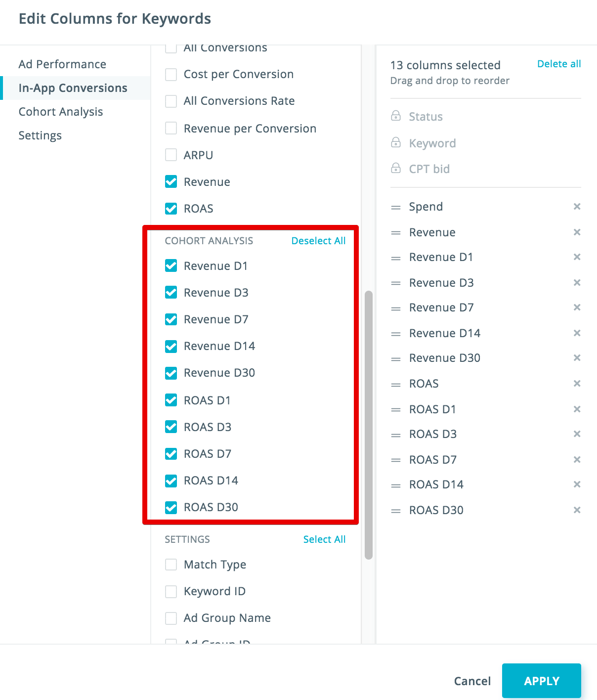Remove ROAS D3 using its X icon
The width and height of the screenshot is (597, 700).
(577, 434)
